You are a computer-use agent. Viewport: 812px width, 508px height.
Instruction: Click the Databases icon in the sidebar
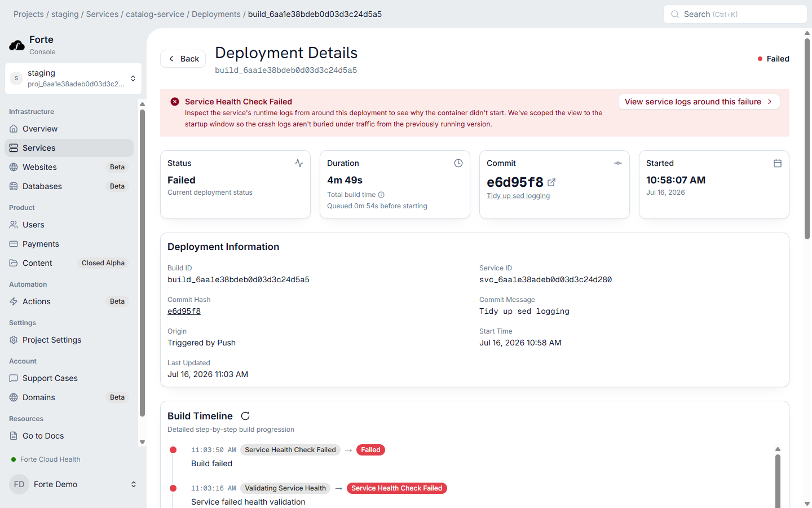point(14,186)
